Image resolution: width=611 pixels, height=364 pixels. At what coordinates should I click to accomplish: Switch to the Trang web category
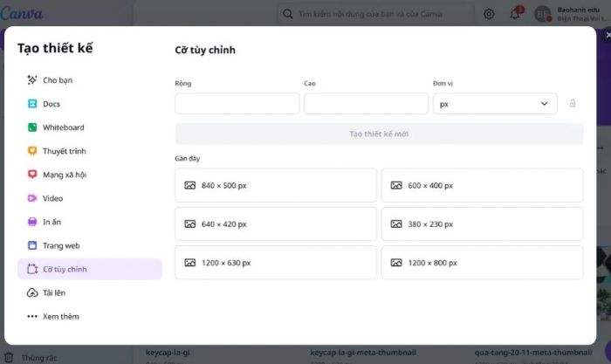61,245
